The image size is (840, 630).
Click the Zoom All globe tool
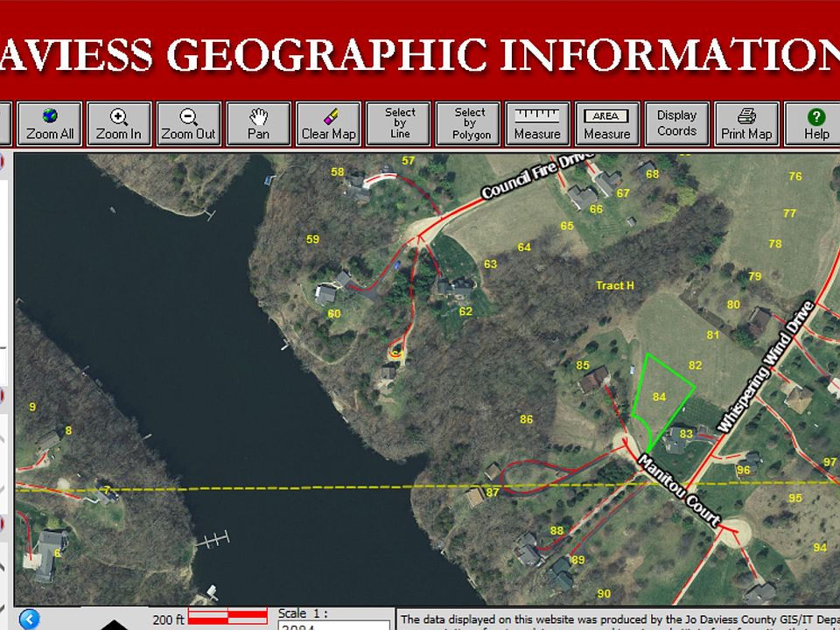(49, 123)
